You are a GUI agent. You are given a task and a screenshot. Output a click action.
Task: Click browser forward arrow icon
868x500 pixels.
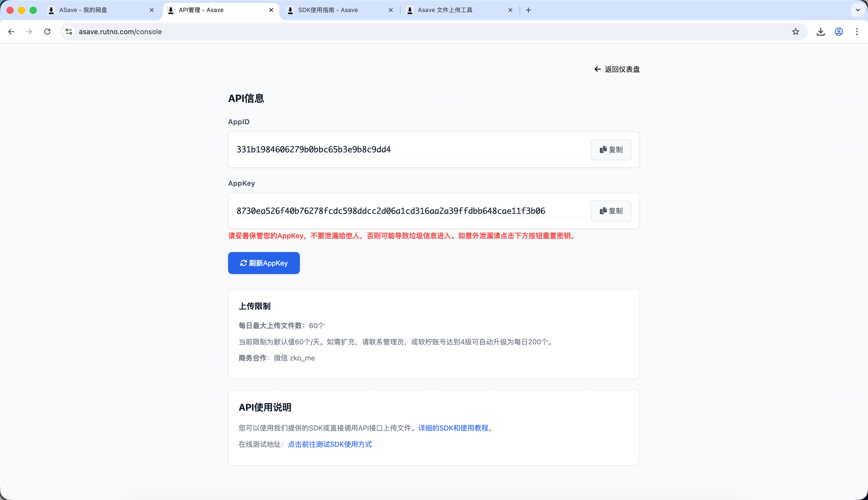coord(29,32)
